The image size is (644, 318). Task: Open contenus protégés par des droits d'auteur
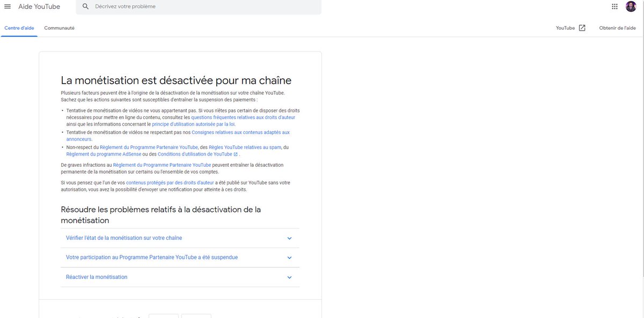tap(170, 182)
